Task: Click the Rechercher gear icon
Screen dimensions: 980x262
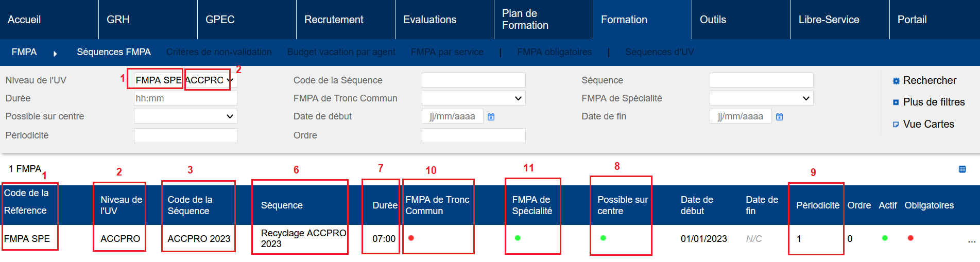Action: (x=896, y=81)
